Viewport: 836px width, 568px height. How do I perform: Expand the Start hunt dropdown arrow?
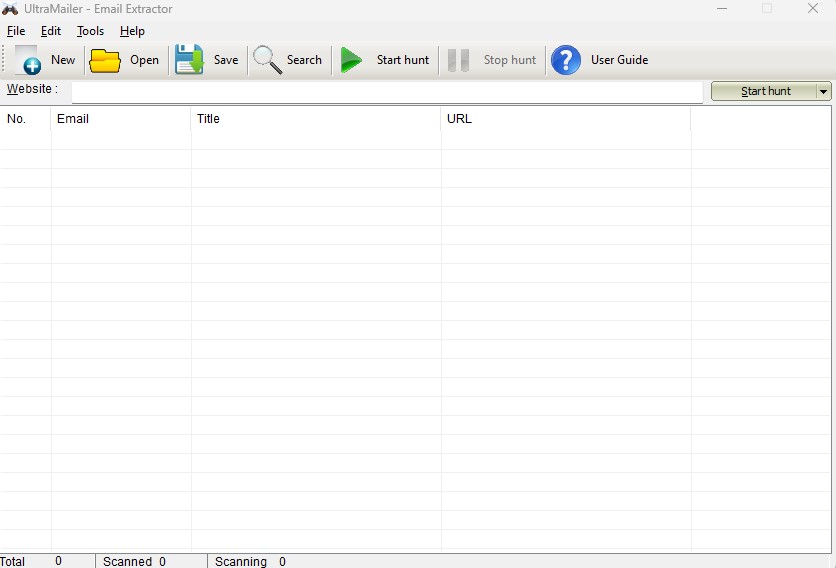pyautogui.click(x=823, y=91)
